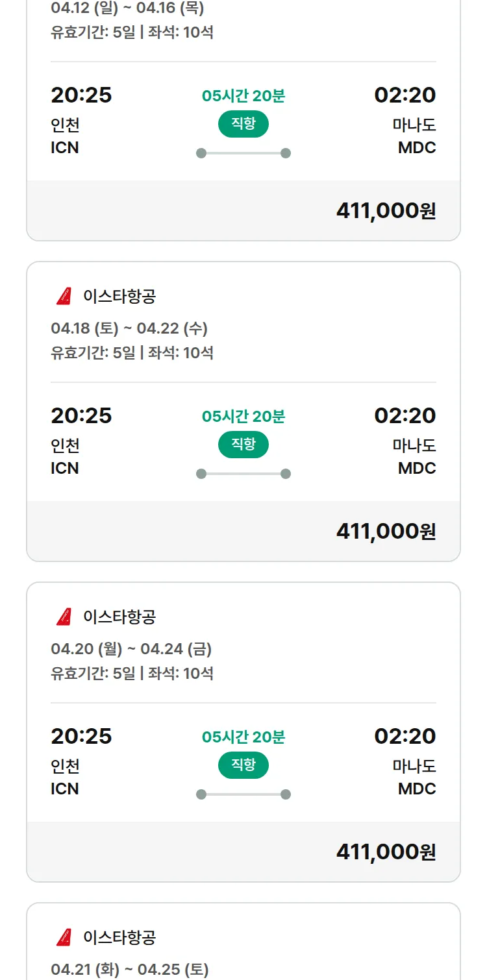Tap the 직항 badge on the 04.20 flight

[x=243, y=765]
